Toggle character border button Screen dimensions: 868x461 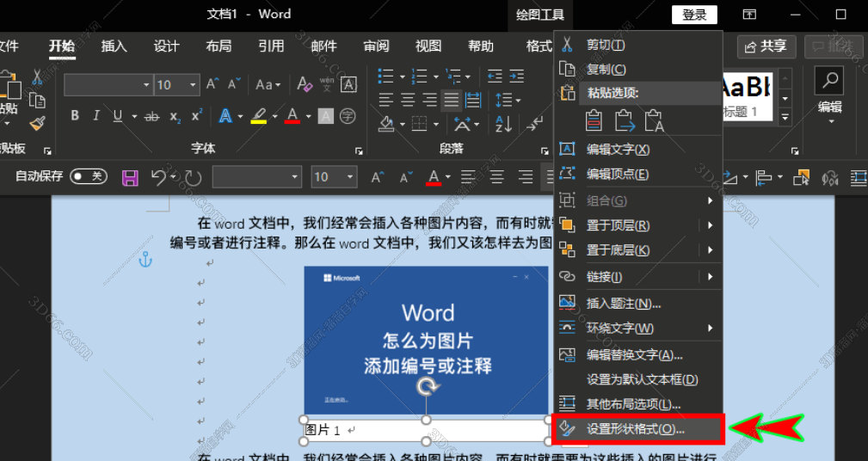pos(348,84)
